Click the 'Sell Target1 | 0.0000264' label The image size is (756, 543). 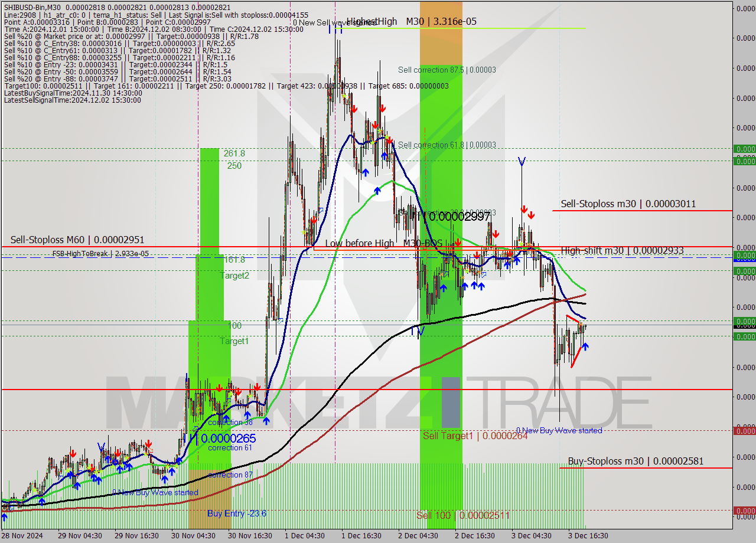click(x=475, y=436)
